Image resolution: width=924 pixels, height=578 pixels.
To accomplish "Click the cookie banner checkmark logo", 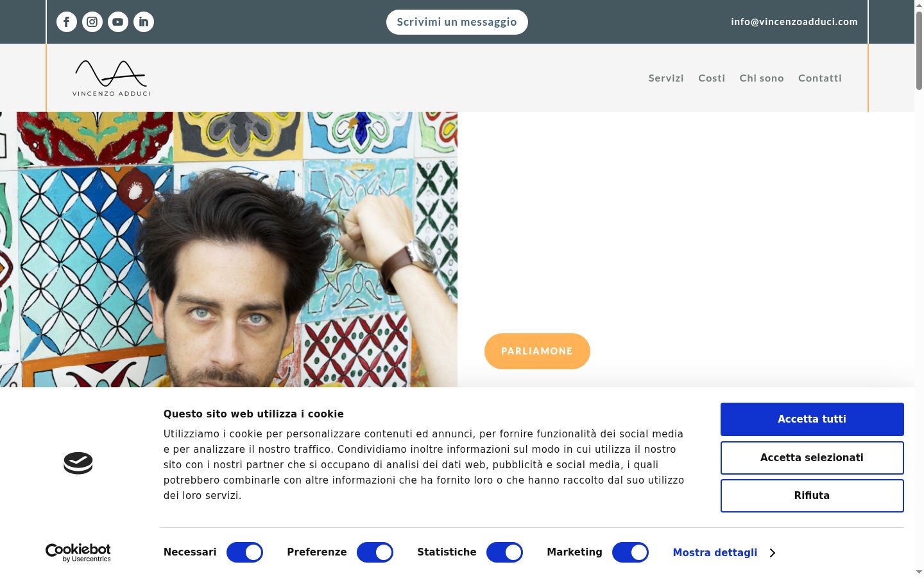I will [78, 463].
